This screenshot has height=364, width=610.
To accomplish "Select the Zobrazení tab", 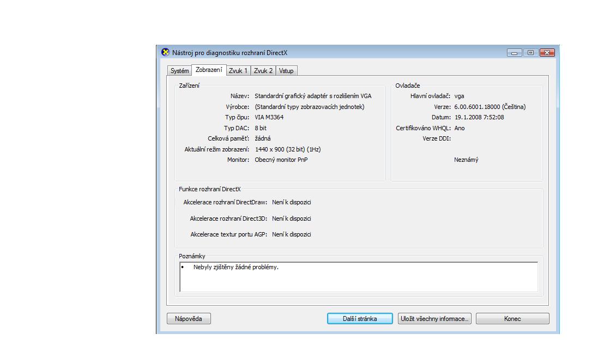I will (x=209, y=70).
